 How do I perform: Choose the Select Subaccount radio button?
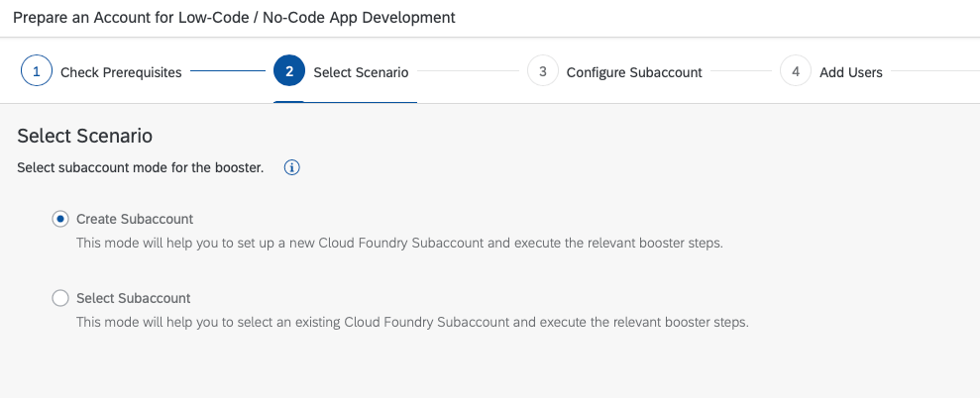[60, 299]
